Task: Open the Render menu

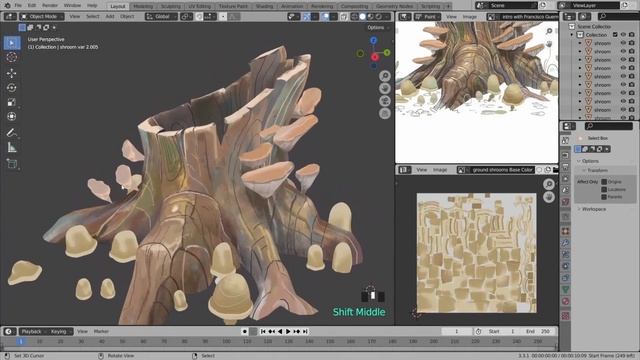Action: coord(50,6)
